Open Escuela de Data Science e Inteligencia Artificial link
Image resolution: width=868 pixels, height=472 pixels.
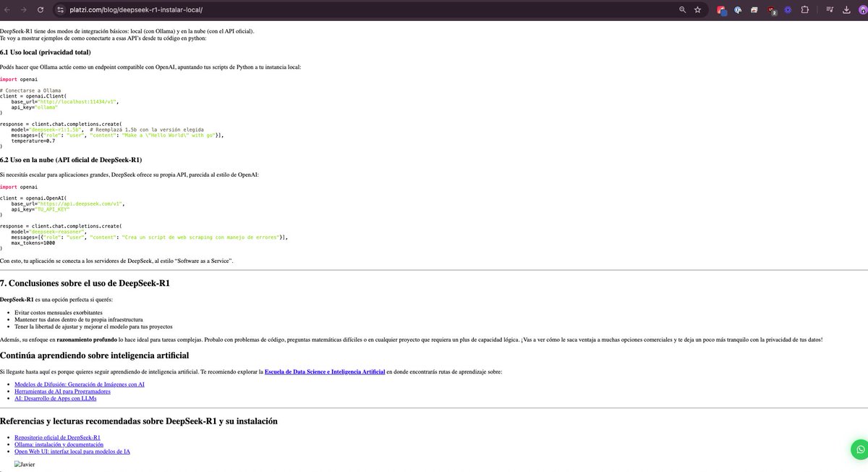point(325,371)
